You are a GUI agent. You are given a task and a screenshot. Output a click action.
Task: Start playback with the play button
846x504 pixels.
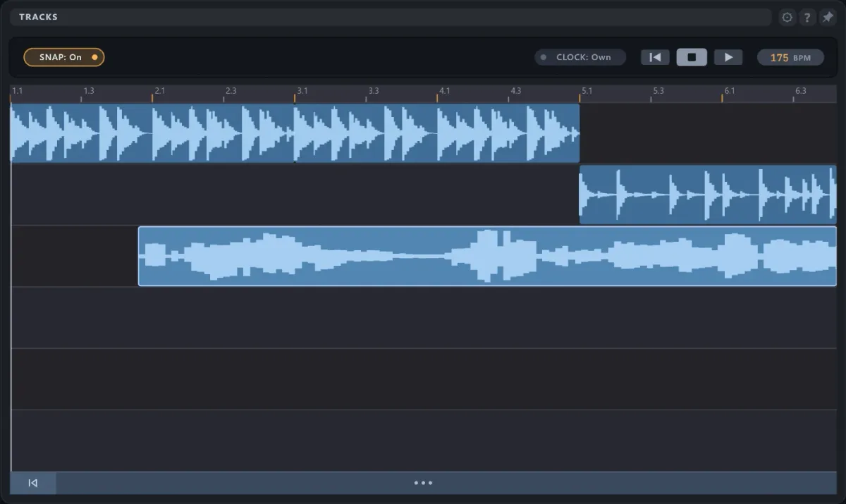pos(728,57)
